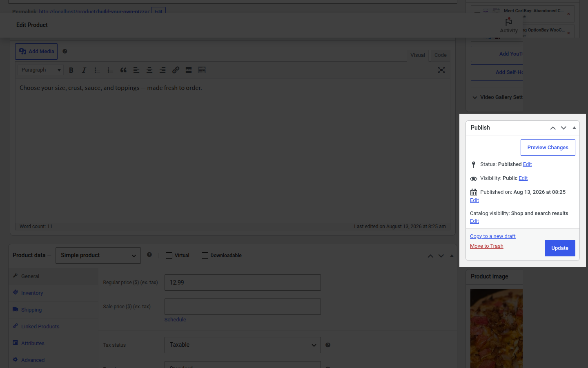Image resolution: width=588 pixels, height=368 pixels.
Task: Open the Simple product type dropdown
Action: pyautogui.click(x=98, y=256)
